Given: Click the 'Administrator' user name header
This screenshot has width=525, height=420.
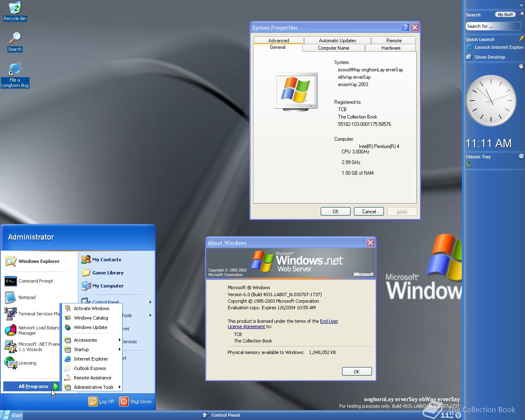Looking at the screenshot, I should coord(31,237).
